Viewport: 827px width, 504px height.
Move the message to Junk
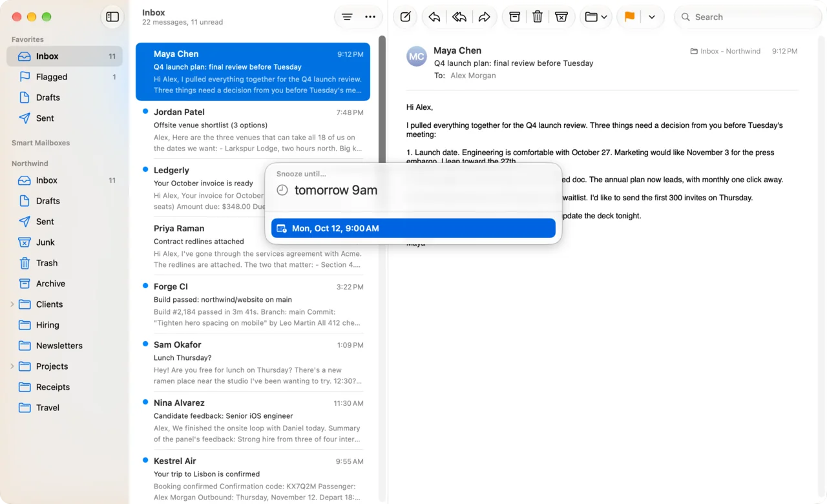(561, 17)
